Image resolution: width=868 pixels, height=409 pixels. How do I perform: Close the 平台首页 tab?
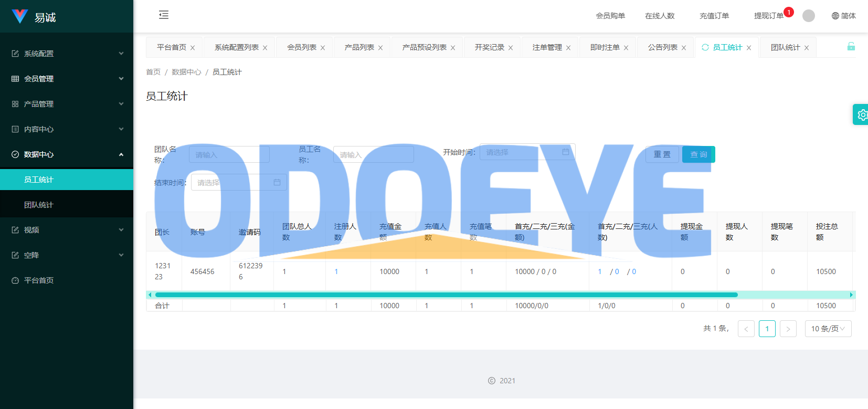pos(193,48)
